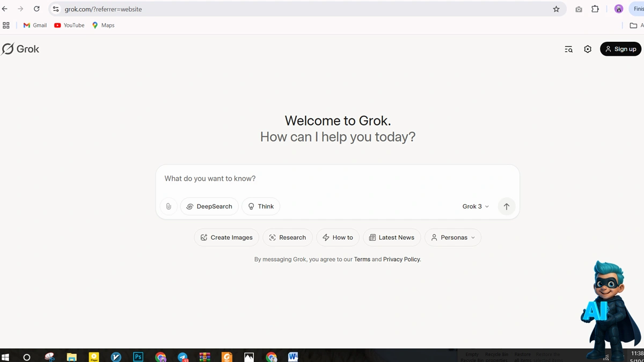Click the Cortana circle on taskbar
The height and width of the screenshot is (362, 644).
pyautogui.click(x=27, y=357)
